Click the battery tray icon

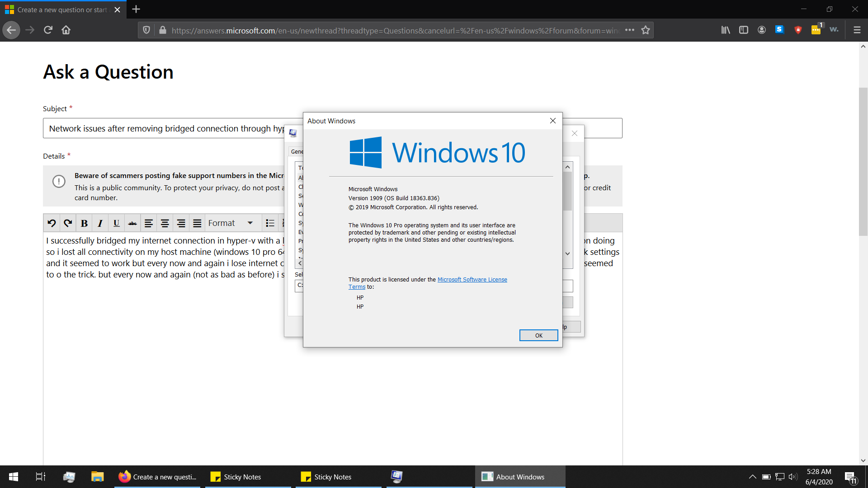tap(766, 477)
